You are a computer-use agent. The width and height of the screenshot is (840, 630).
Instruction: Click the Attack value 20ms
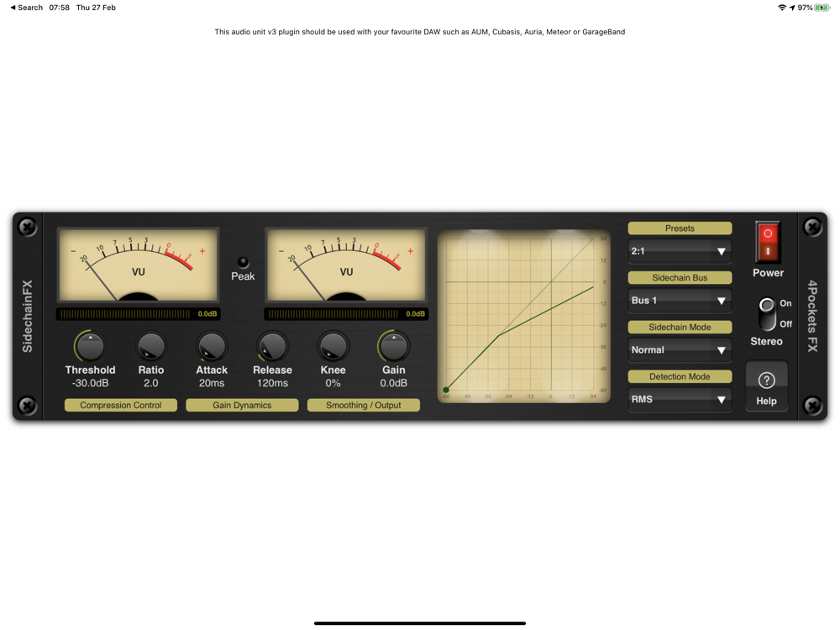pyautogui.click(x=212, y=383)
